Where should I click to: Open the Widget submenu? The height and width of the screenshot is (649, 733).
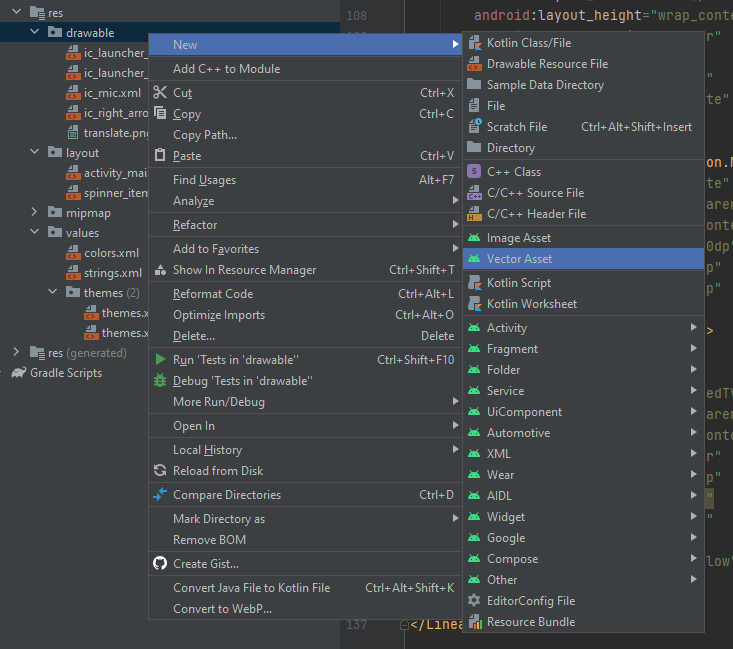[x=583, y=517]
